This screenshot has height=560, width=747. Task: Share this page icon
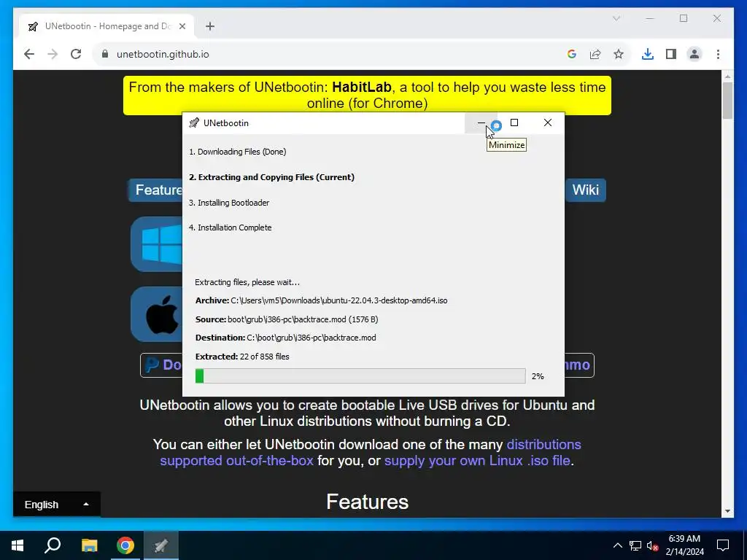pos(595,54)
